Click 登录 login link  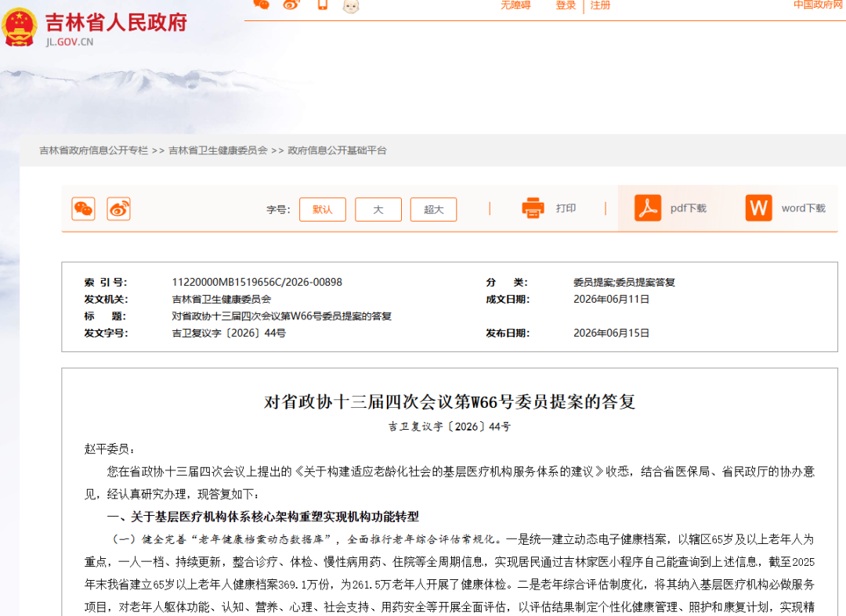[x=566, y=5]
